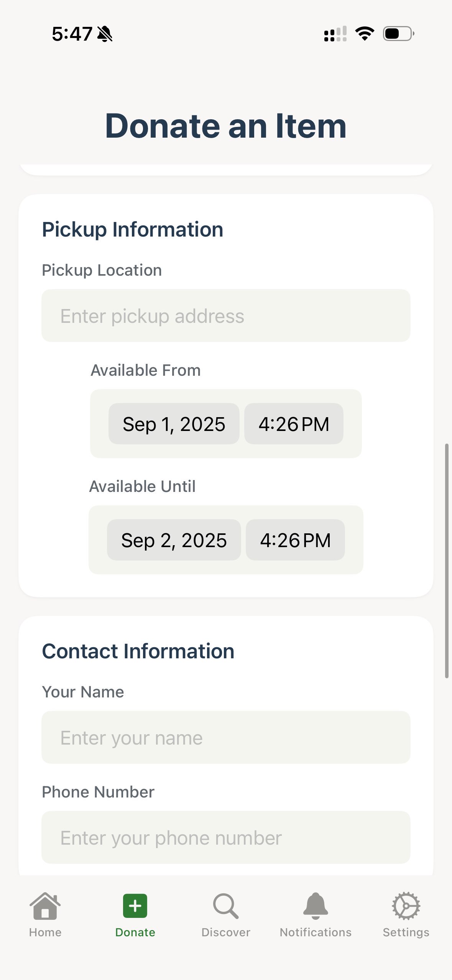Focus the Your Name input field
The width and height of the screenshot is (452, 980).
tap(226, 737)
